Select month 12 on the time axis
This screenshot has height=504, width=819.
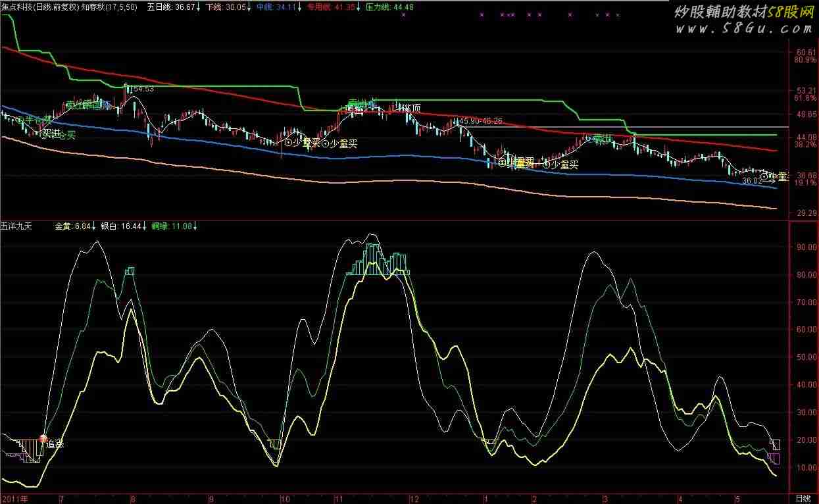pyautogui.click(x=411, y=499)
